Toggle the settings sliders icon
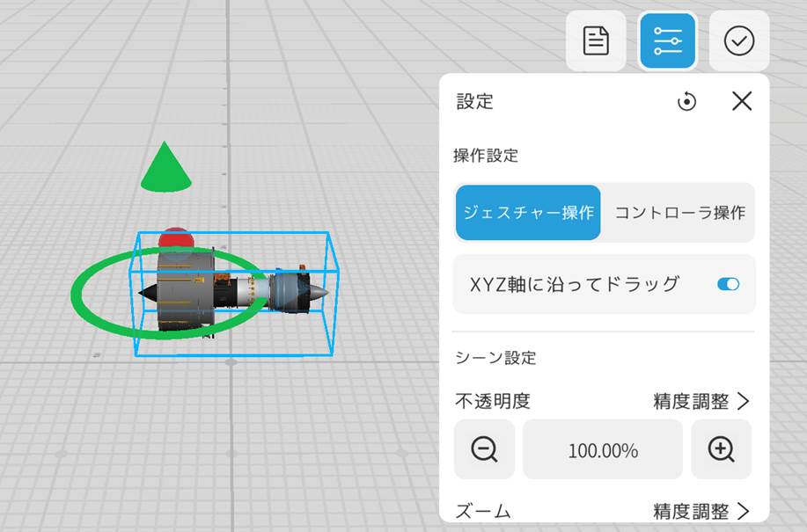Screen dimensions: 807x532 [668, 40]
